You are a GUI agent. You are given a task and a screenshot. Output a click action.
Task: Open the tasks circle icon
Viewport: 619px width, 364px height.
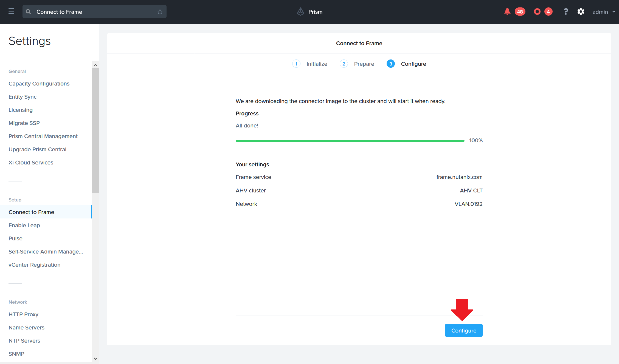click(x=537, y=12)
